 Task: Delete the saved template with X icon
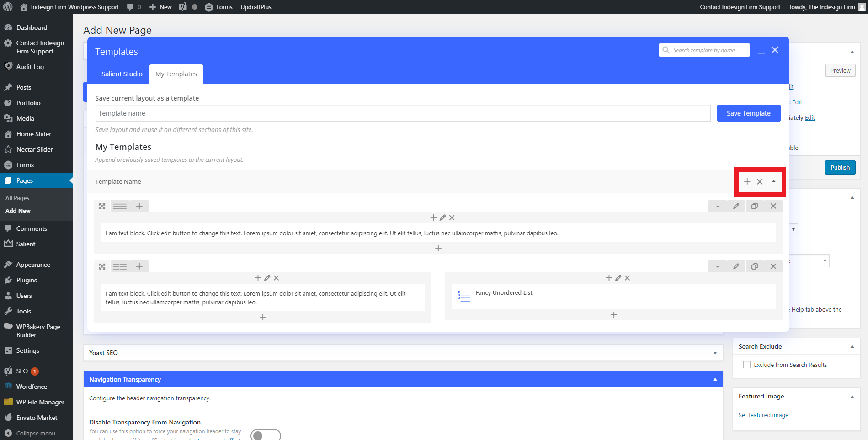click(760, 181)
